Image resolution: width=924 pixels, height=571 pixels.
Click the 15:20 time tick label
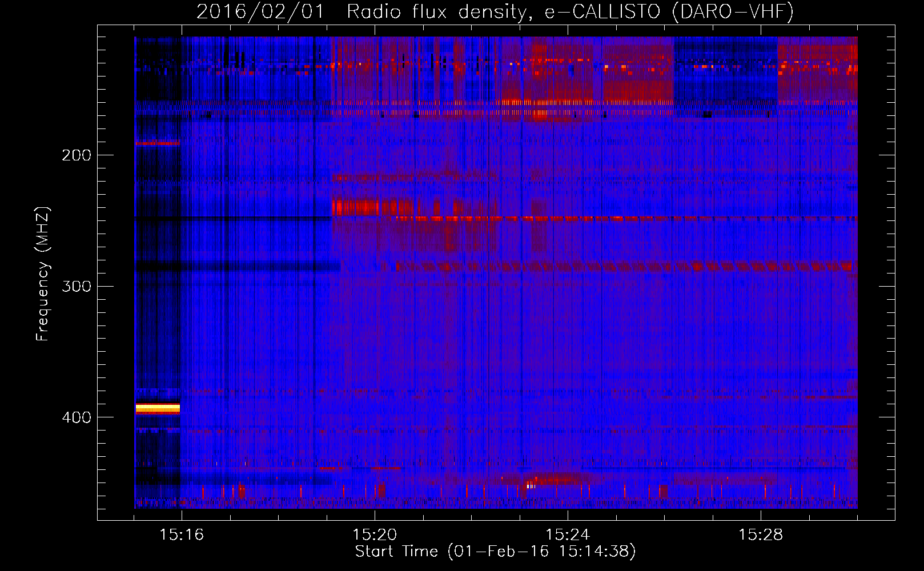(375, 534)
